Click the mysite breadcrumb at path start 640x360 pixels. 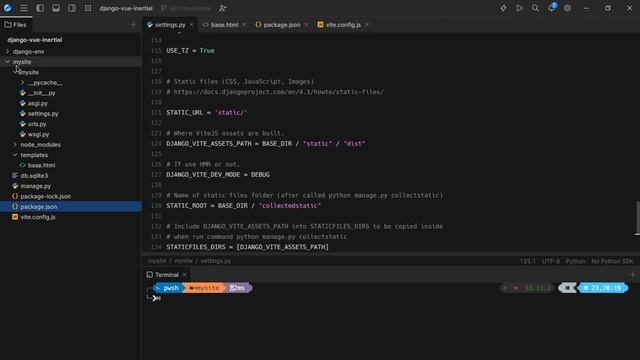(x=157, y=261)
